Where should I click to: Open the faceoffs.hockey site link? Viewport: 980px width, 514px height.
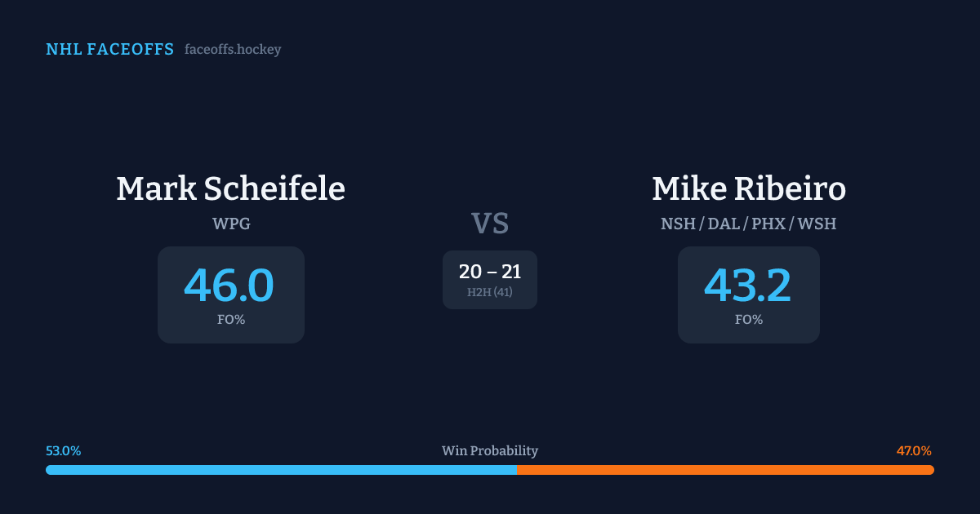tap(233, 50)
